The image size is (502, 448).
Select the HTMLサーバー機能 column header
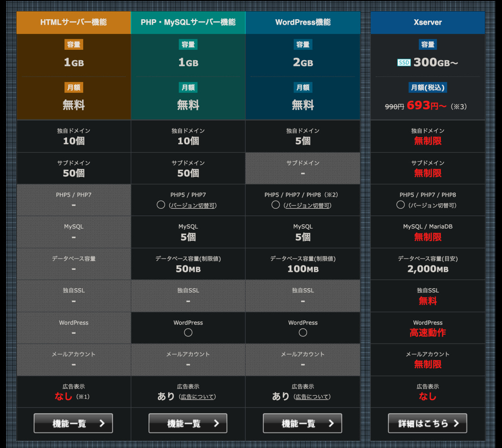tap(74, 22)
